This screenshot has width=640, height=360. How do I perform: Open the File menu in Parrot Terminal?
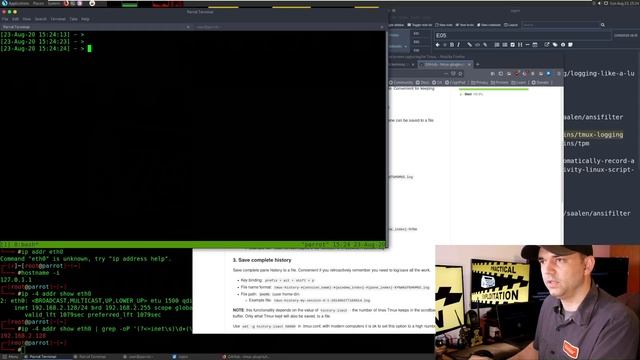pos(5,19)
